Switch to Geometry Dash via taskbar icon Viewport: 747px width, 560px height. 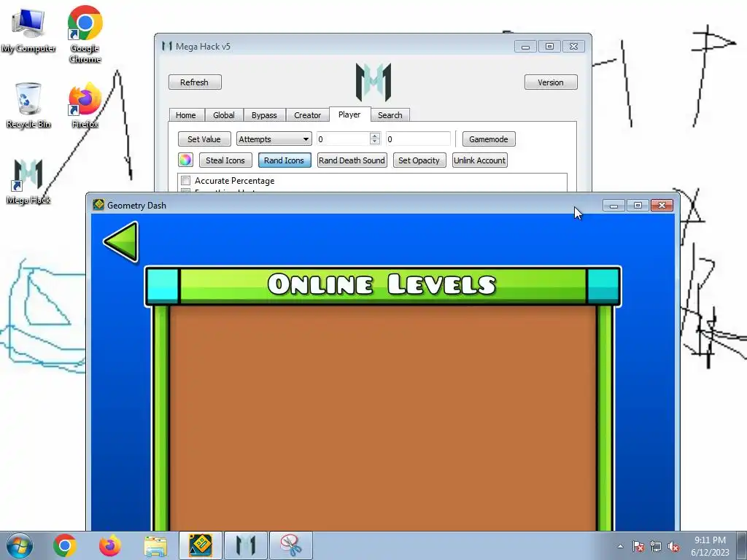pos(201,545)
